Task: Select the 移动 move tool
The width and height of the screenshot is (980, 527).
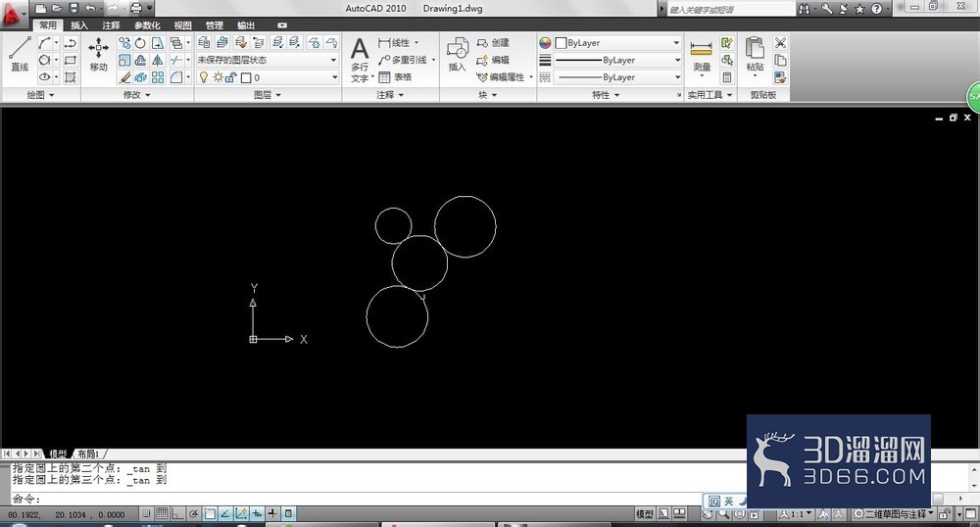Action: point(98,53)
